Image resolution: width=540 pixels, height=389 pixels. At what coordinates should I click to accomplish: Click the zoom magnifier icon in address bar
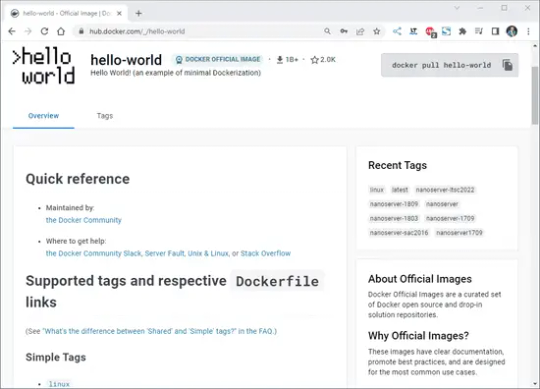(x=327, y=31)
